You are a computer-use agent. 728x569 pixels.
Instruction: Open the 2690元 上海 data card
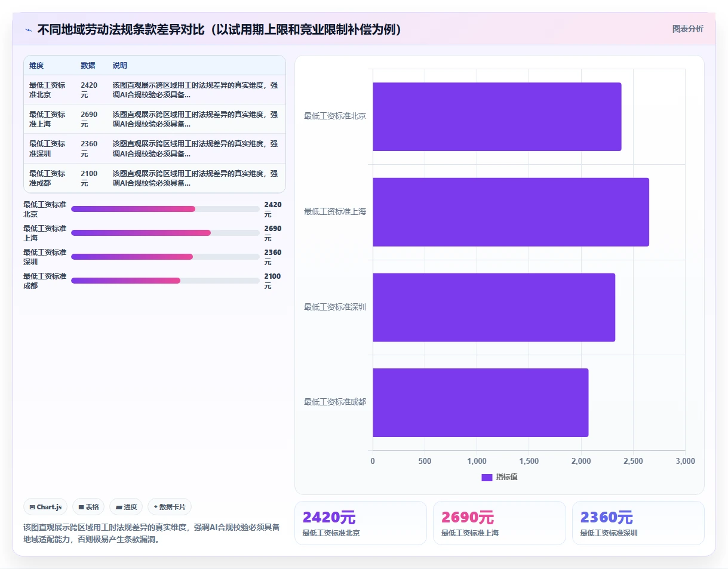click(499, 523)
